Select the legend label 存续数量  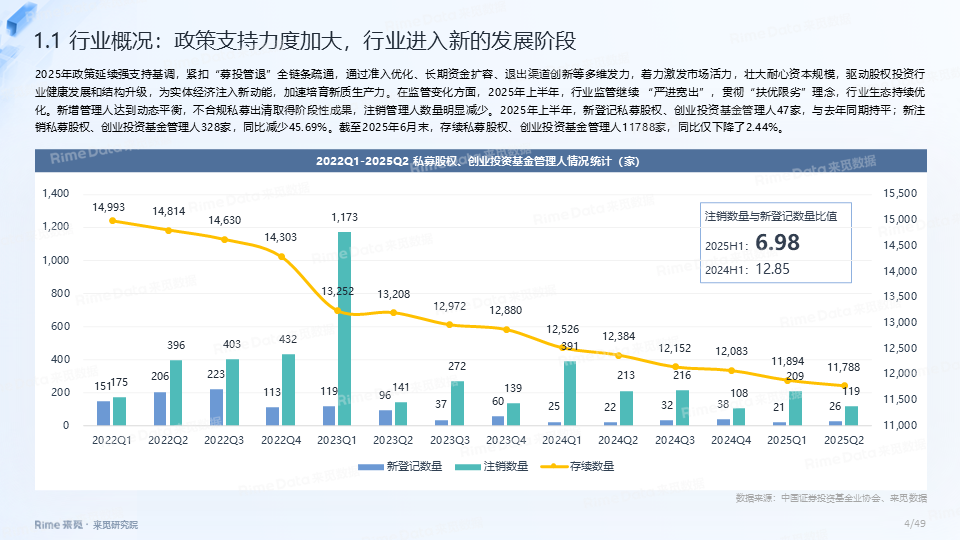(x=592, y=467)
